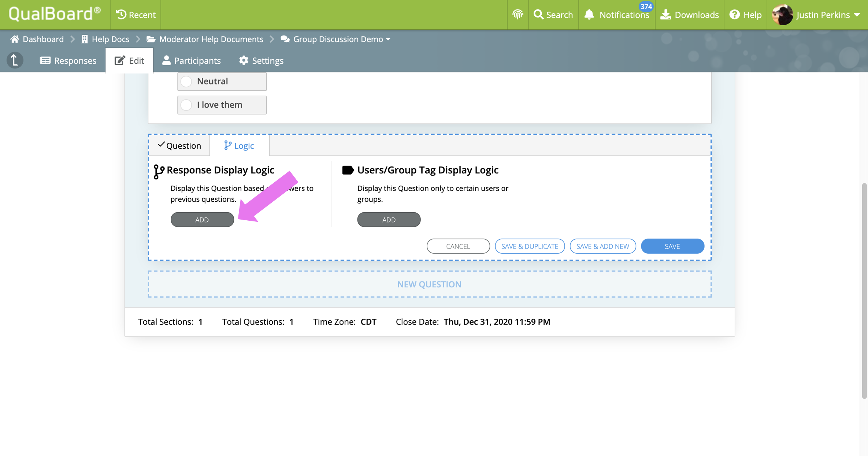The width and height of the screenshot is (868, 456).
Task: Switch to the Question tab
Action: [179, 146]
